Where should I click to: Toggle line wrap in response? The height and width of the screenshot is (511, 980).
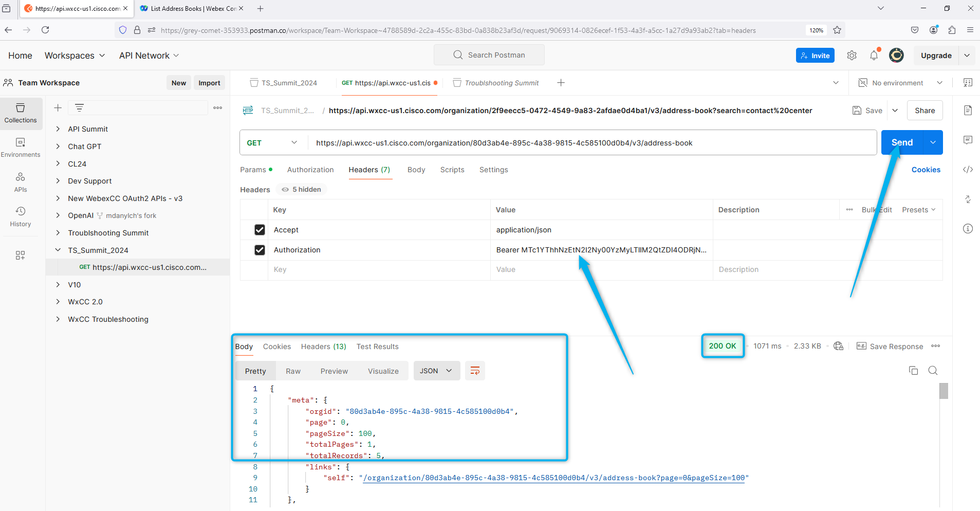tap(475, 371)
